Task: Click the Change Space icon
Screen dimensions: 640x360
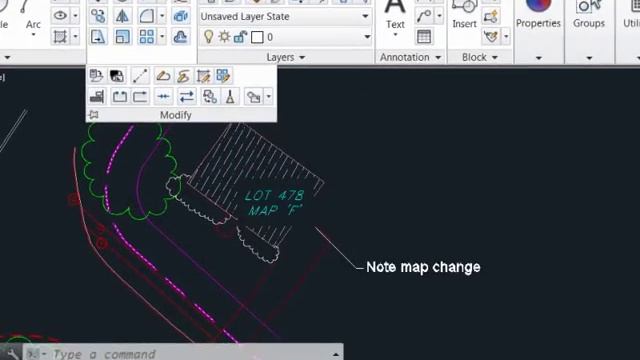Action: (117, 76)
